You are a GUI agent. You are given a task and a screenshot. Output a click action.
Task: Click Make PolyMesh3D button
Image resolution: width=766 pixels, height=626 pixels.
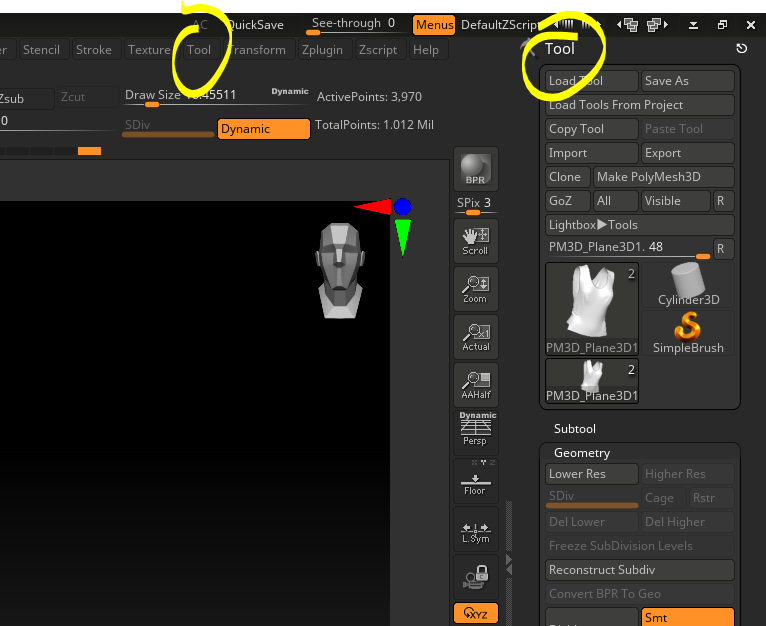663,177
